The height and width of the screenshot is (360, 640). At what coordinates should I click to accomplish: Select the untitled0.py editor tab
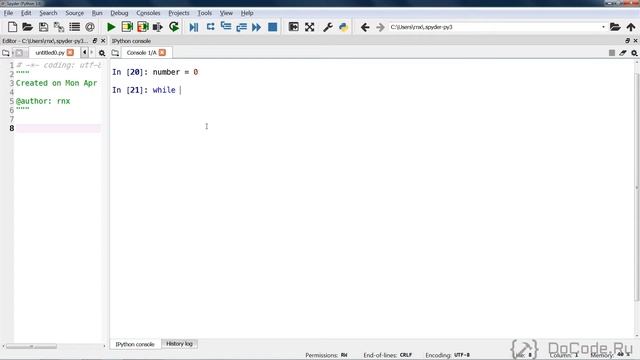click(x=50, y=53)
